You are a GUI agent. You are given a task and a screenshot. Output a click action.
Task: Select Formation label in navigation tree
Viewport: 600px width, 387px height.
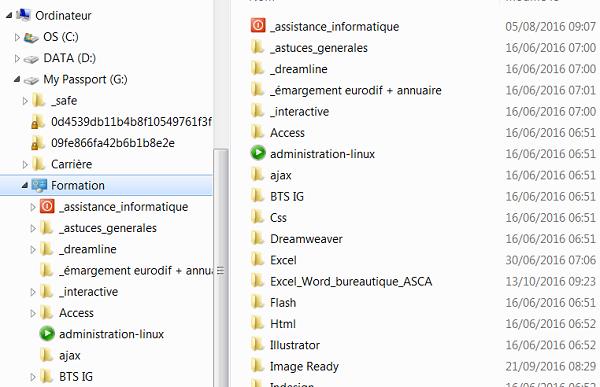(x=78, y=186)
